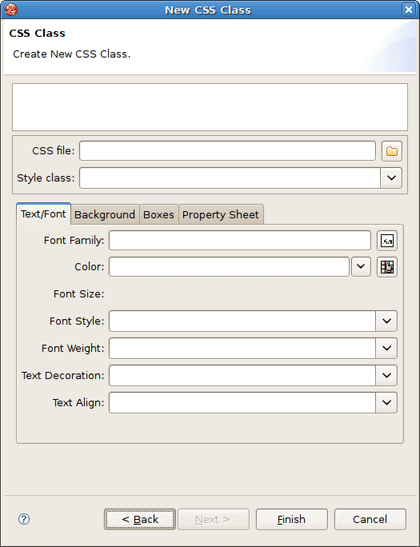
Task: Open the Font Family chooser icon
Action: pos(387,240)
